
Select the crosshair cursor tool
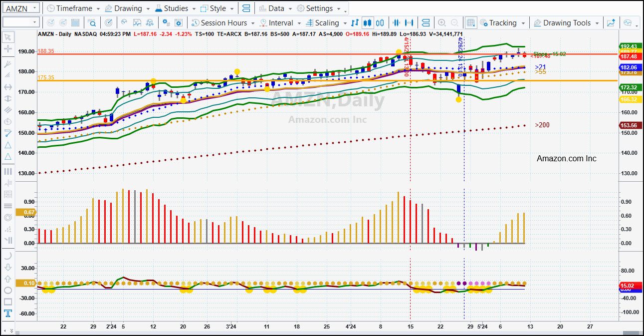point(8,49)
